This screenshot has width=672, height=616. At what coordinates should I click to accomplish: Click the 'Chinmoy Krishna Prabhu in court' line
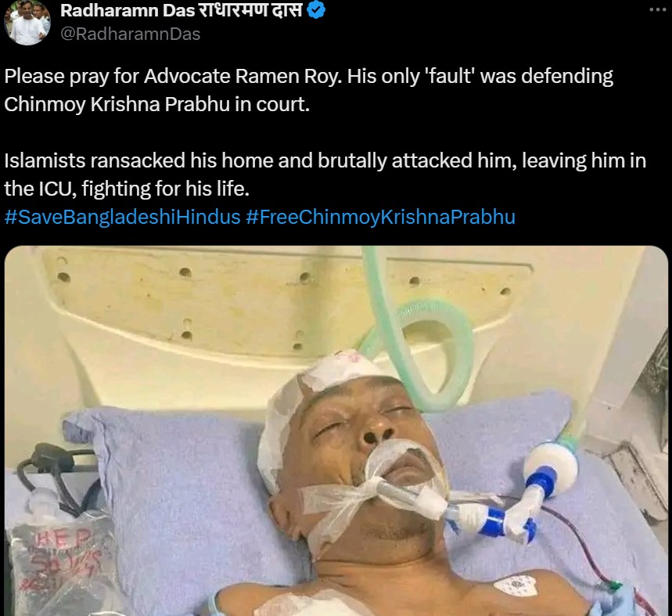(157, 104)
